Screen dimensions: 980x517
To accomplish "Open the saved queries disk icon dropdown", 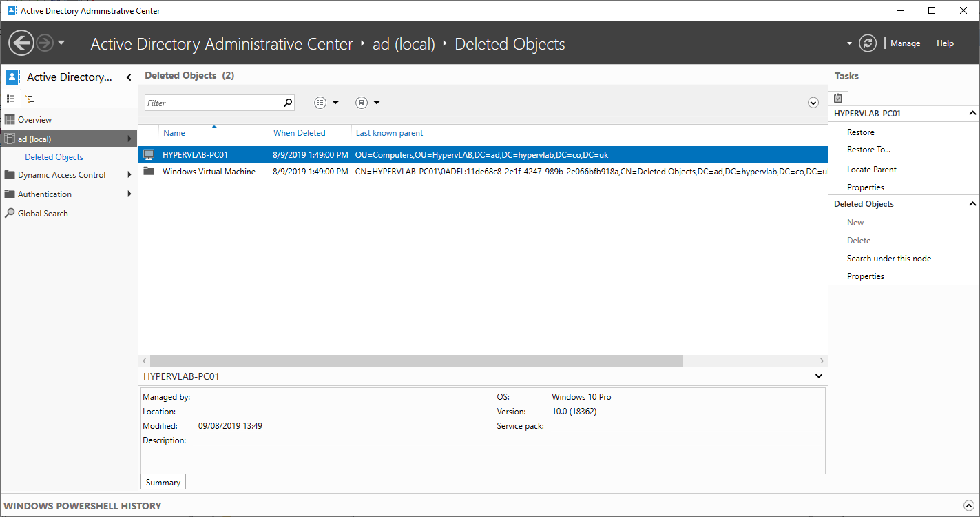I will pyautogui.click(x=368, y=103).
